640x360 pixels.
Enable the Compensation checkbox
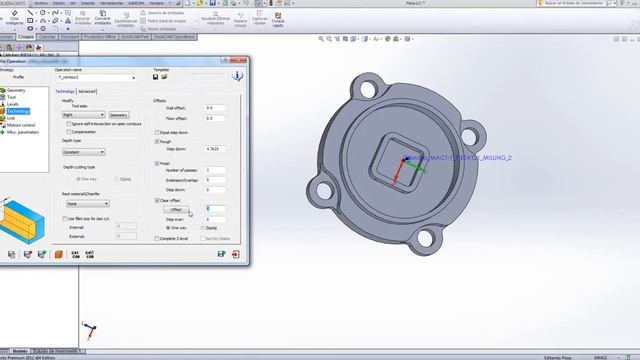coord(69,132)
